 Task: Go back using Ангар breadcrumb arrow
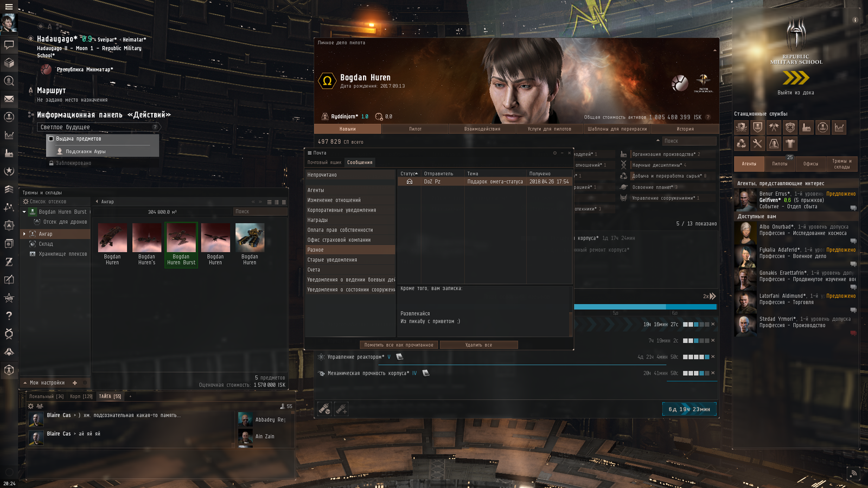[97, 202]
